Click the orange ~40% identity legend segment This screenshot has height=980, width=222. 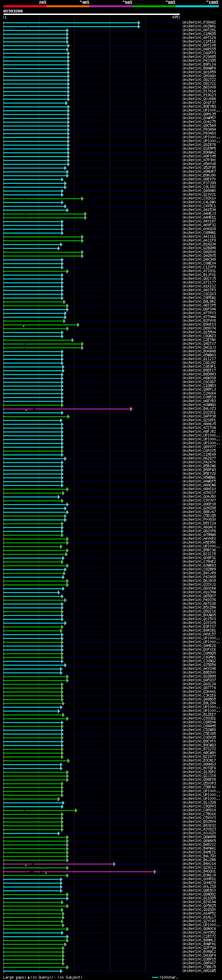point(68,6)
